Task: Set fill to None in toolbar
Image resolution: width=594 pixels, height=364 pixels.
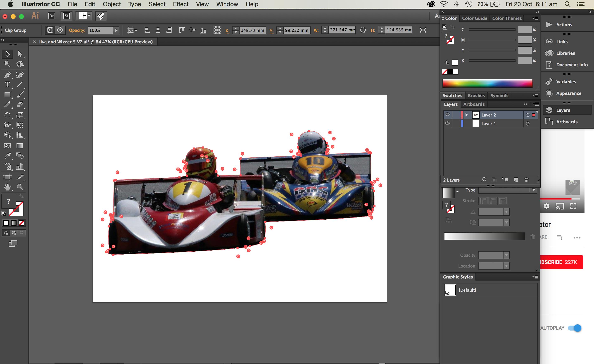Action: click(22, 223)
